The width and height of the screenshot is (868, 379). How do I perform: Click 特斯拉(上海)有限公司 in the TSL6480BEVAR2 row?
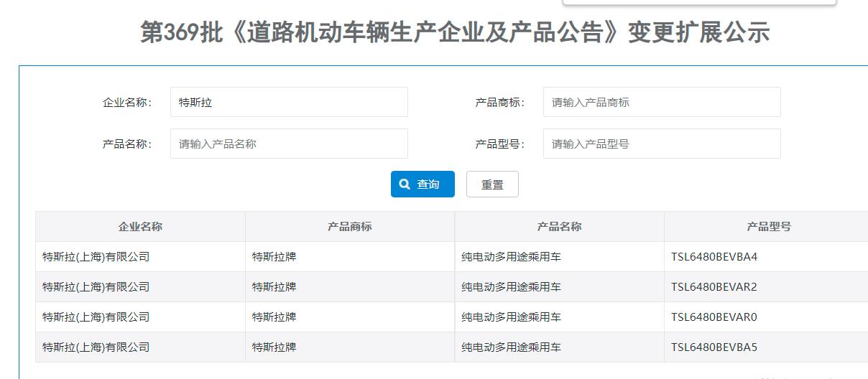click(x=96, y=287)
